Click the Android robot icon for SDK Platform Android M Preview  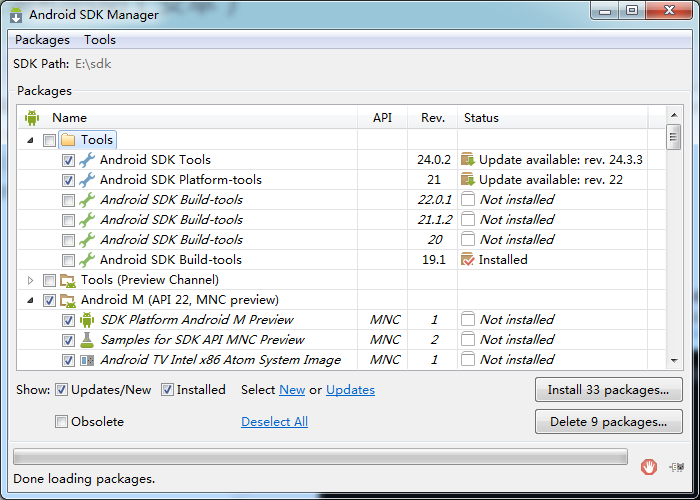[x=87, y=320]
